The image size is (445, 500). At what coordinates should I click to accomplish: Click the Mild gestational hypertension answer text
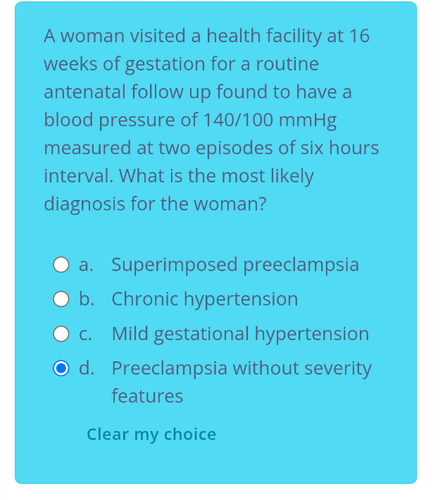240,334
